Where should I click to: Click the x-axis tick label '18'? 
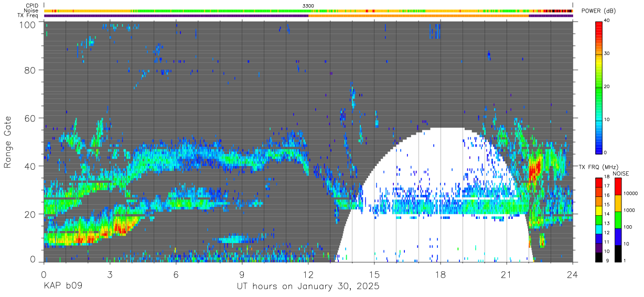point(441,274)
